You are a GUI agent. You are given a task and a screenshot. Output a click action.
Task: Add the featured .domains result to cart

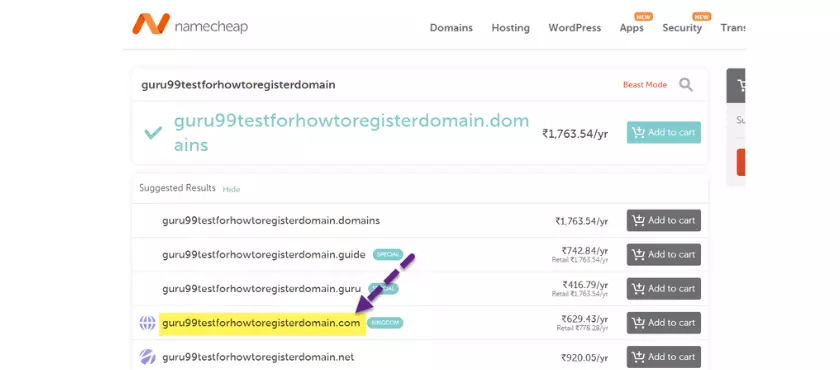664,132
